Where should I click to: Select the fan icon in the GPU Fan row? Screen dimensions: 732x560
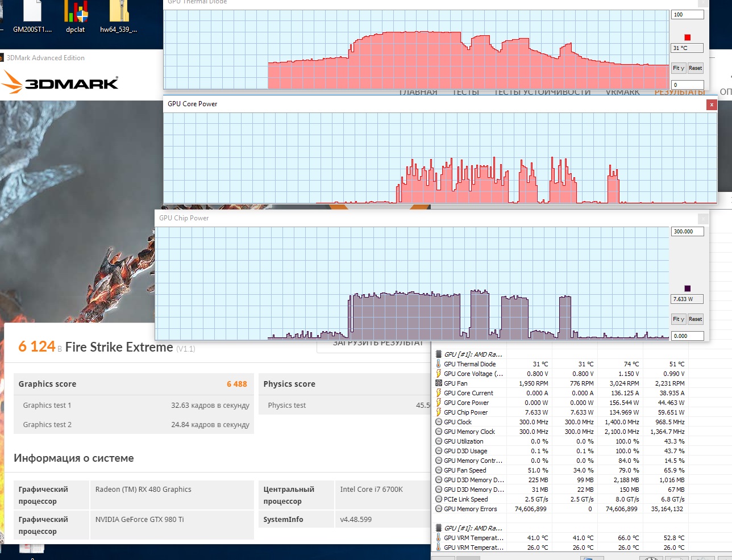coord(438,383)
